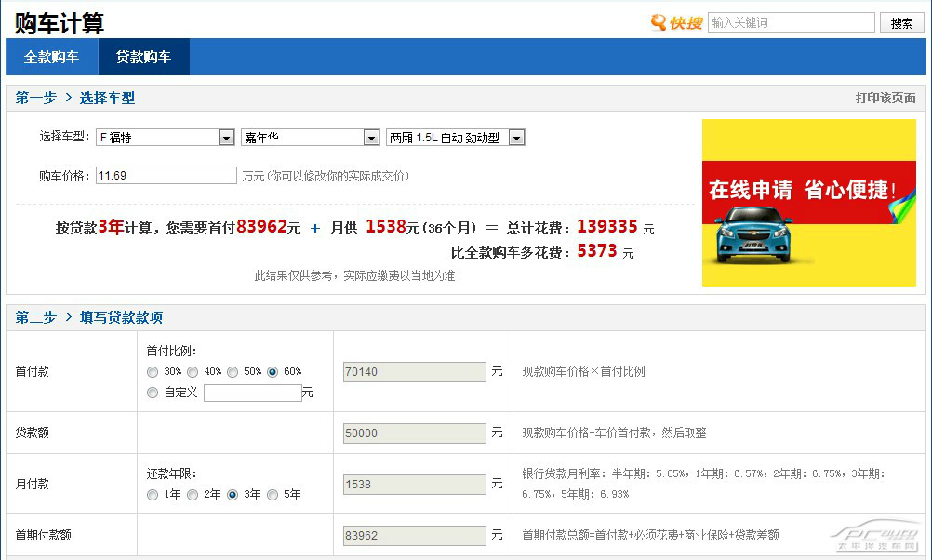Choose the 1年 repayment term

coord(153,495)
